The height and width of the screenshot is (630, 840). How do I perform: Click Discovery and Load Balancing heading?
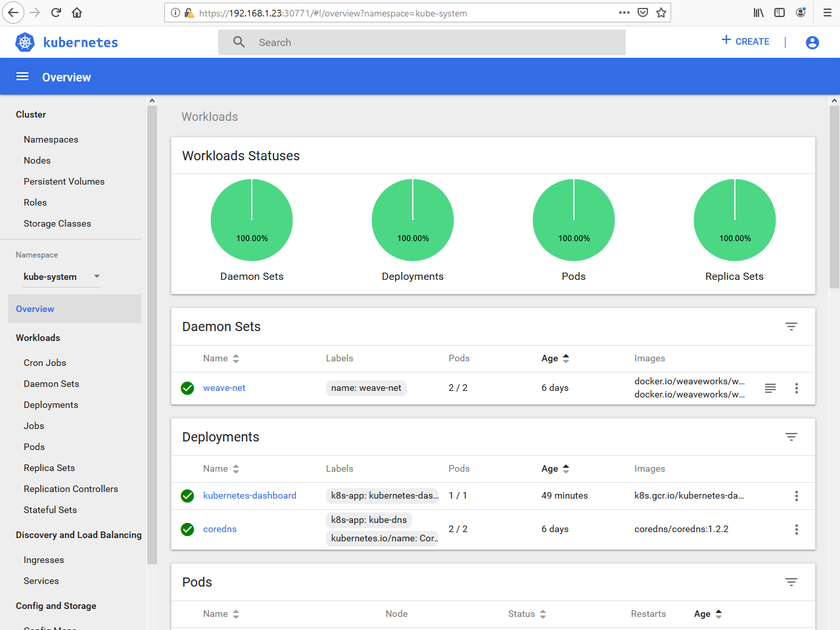(79, 535)
